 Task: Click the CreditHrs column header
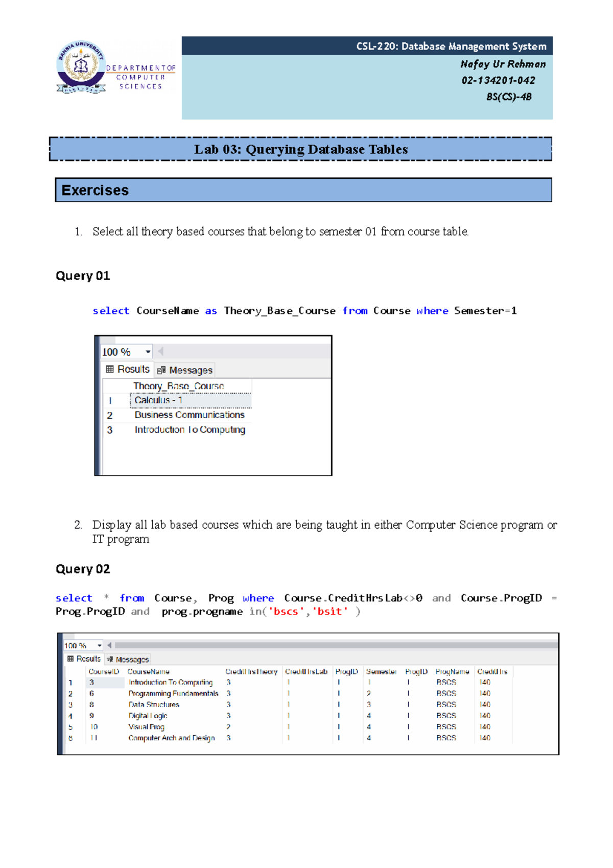(x=492, y=672)
